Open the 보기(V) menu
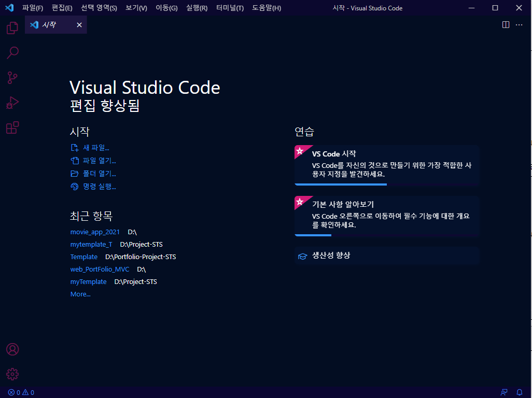Viewport: 532px width, 398px height. [136, 8]
